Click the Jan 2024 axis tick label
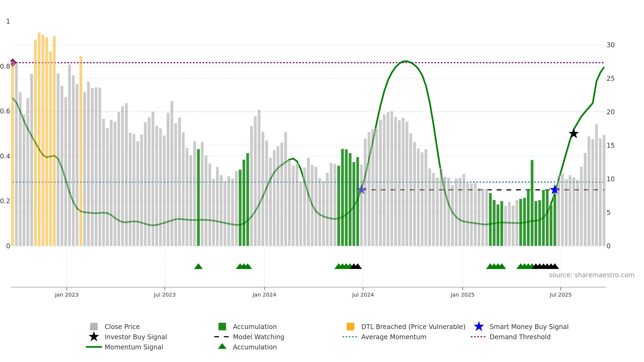 click(264, 295)
